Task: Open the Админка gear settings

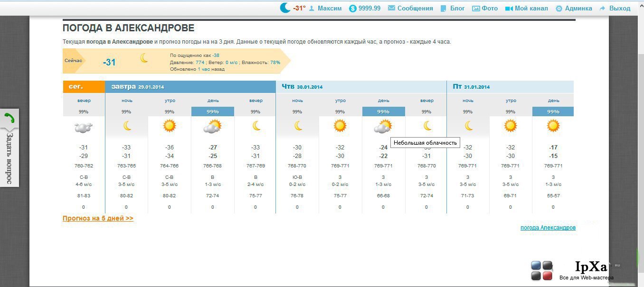Action: [x=574, y=8]
